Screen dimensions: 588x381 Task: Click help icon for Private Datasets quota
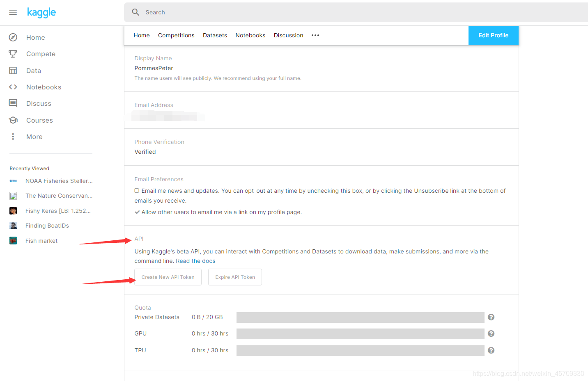click(491, 317)
